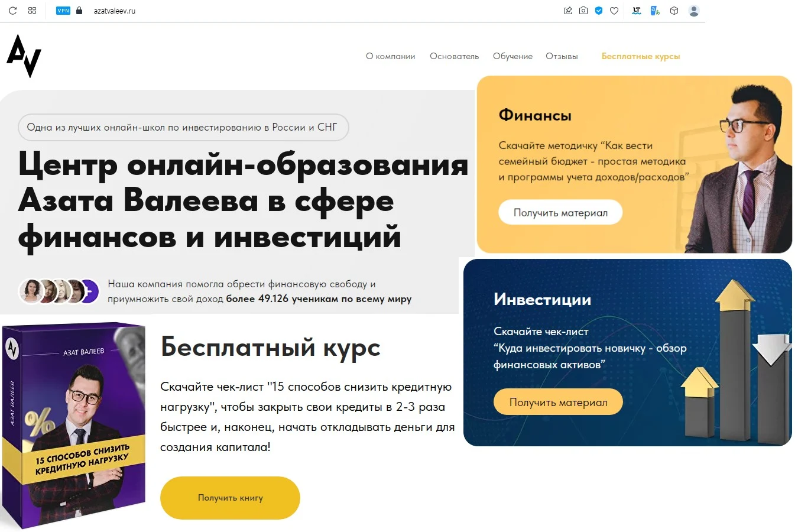Image resolution: width=798 pixels, height=532 pixels.
Task: Open the LT extension icon
Action: (x=637, y=11)
